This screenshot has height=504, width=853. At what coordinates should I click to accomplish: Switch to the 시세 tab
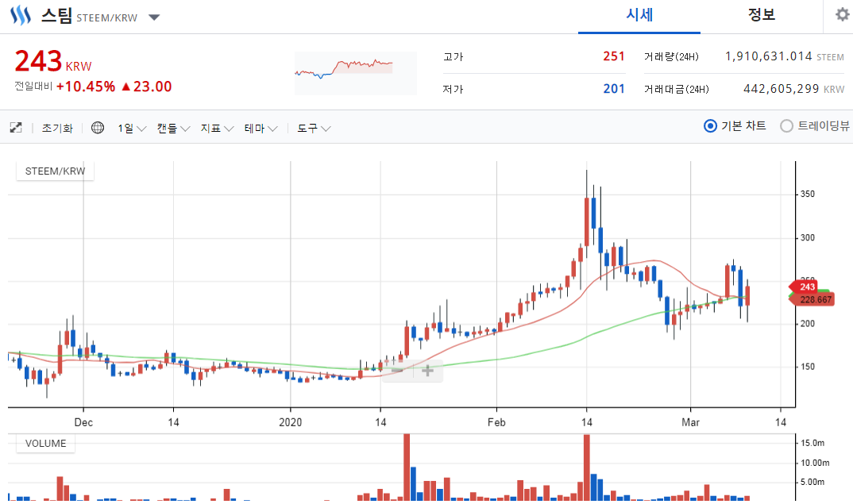639,15
